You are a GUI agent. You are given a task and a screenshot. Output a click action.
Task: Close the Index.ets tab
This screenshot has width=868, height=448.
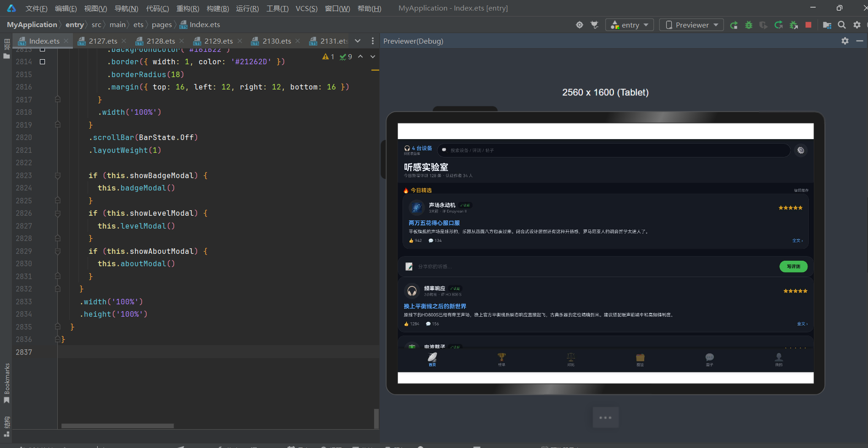pos(66,41)
